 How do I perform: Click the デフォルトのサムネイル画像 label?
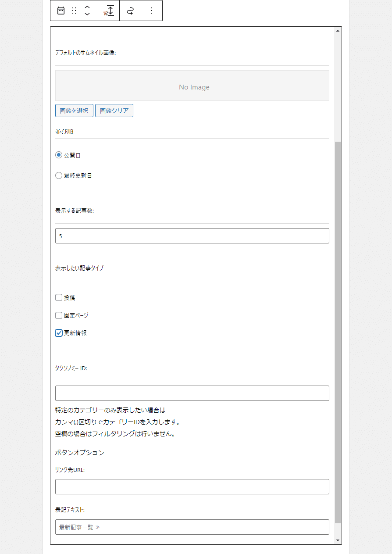tap(86, 53)
